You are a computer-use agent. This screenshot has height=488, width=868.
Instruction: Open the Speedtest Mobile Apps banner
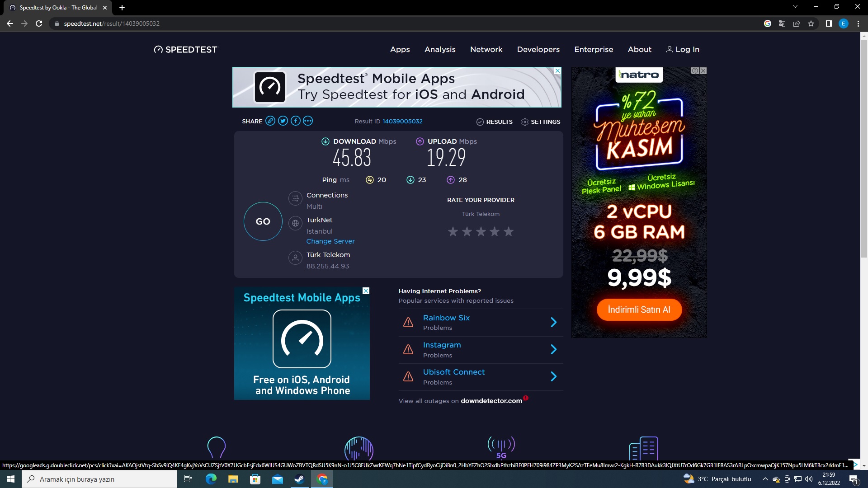(397, 87)
